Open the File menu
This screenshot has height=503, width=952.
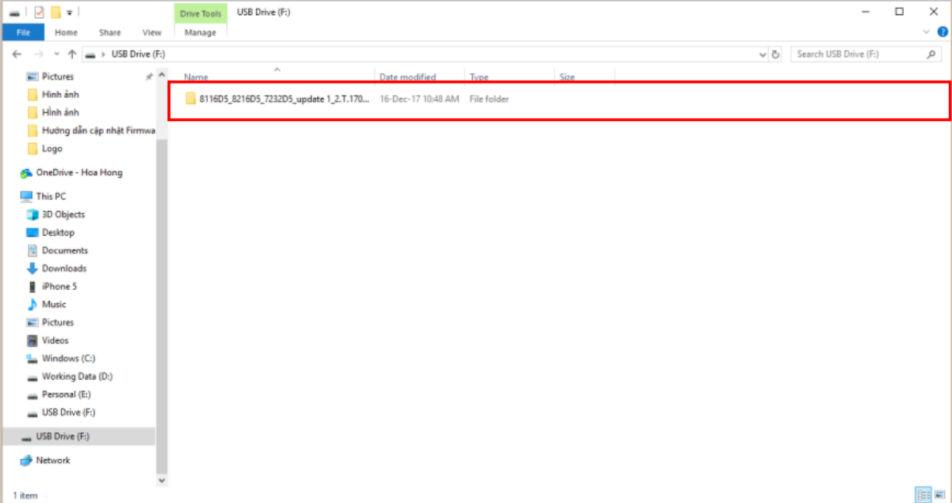(22, 32)
